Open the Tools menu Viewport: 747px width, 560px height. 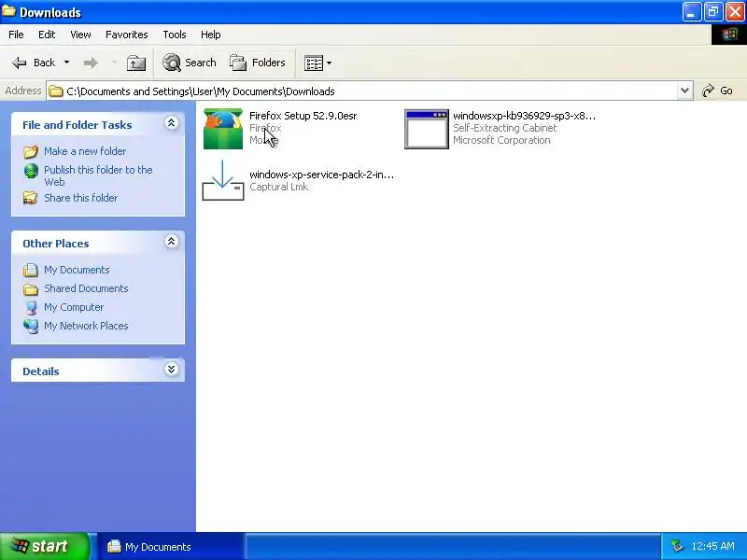175,35
